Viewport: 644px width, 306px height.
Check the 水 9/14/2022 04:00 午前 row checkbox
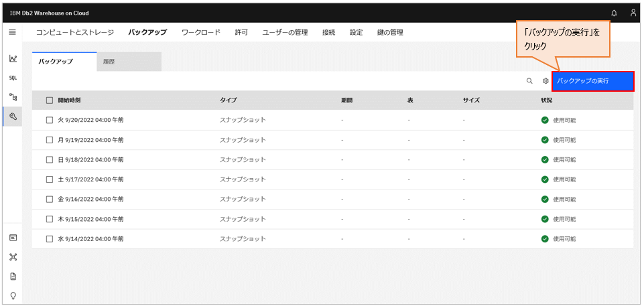pos(50,239)
